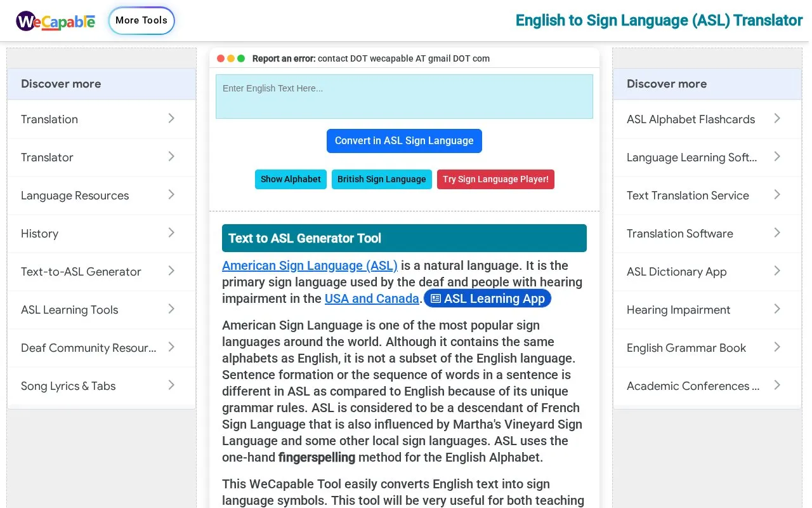Click the Hearing Impairment chevron
The image size is (812, 508).
point(777,309)
